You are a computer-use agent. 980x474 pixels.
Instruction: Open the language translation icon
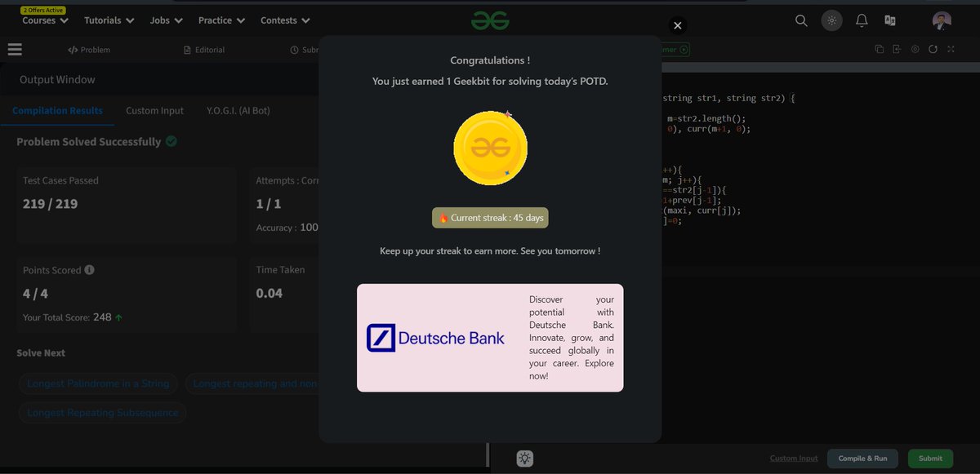890,20
